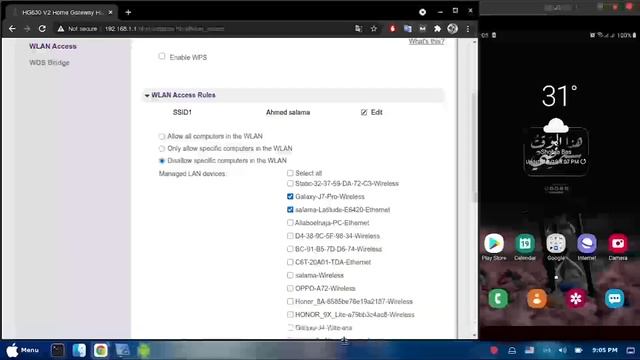Viewport: 640px width, 360px height.
Task: Open Messages app on phone dock
Action: 614,298
